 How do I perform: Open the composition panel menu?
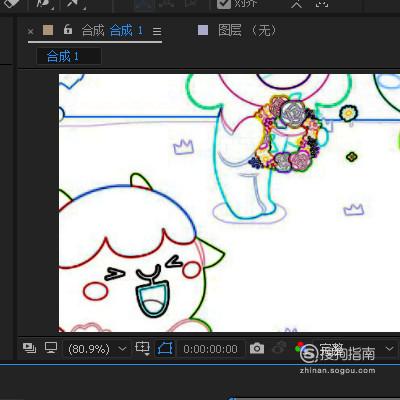coord(157,32)
